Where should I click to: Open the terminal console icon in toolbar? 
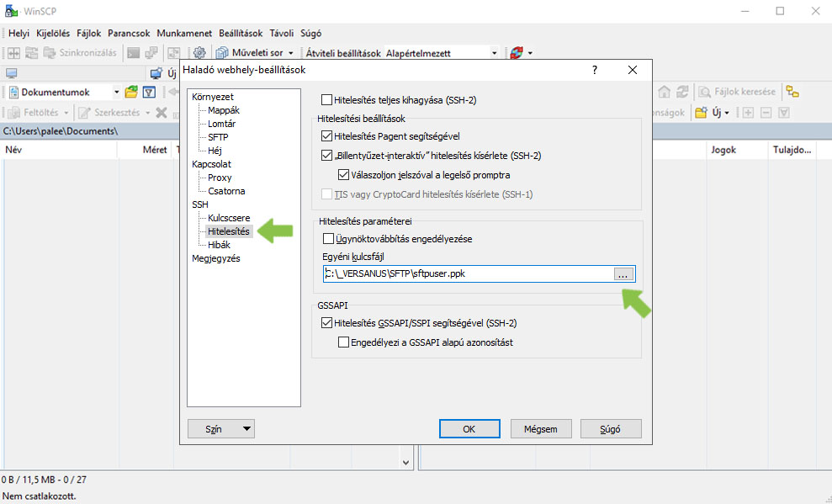click(134, 53)
